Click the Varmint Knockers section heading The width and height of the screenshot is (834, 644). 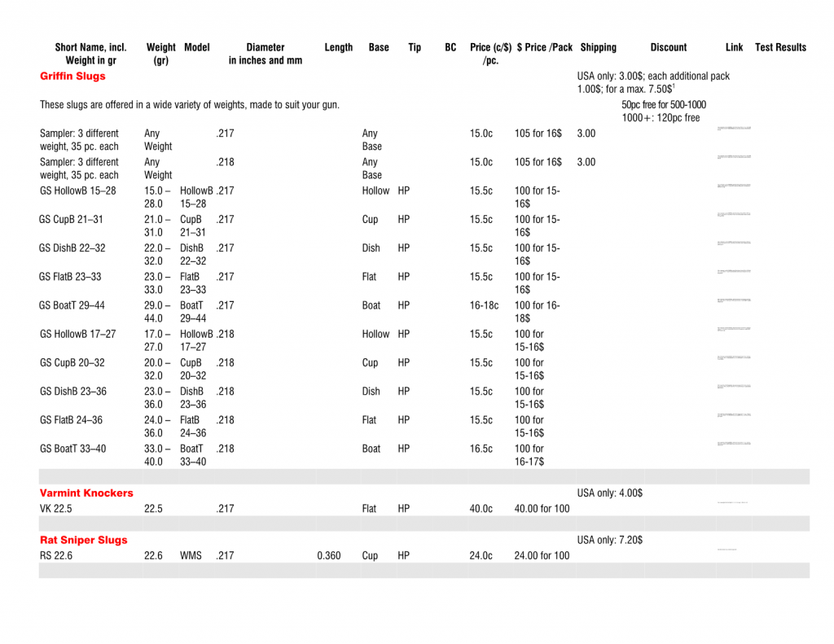[x=86, y=493]
